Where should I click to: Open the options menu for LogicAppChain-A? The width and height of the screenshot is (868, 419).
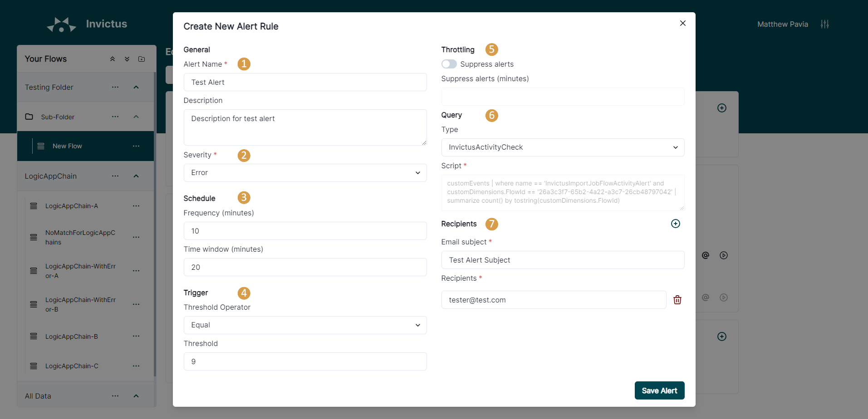[x=136, y=206]
